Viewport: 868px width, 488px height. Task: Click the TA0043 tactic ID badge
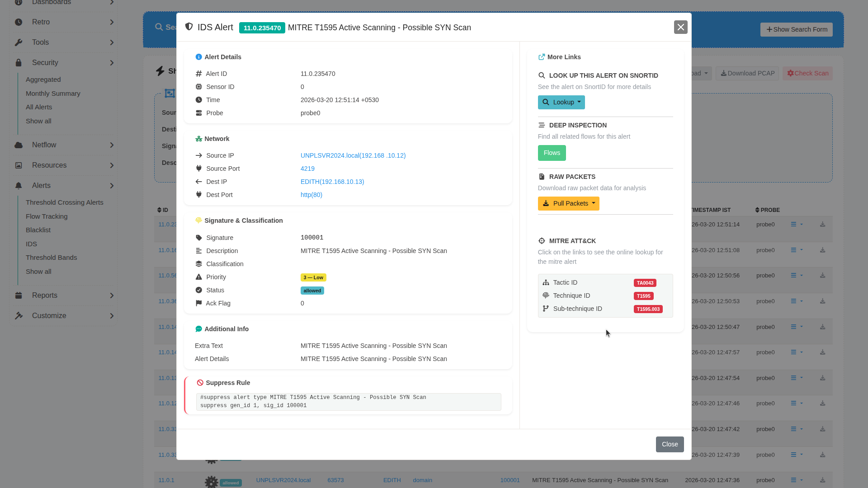(x=645, y=283)
